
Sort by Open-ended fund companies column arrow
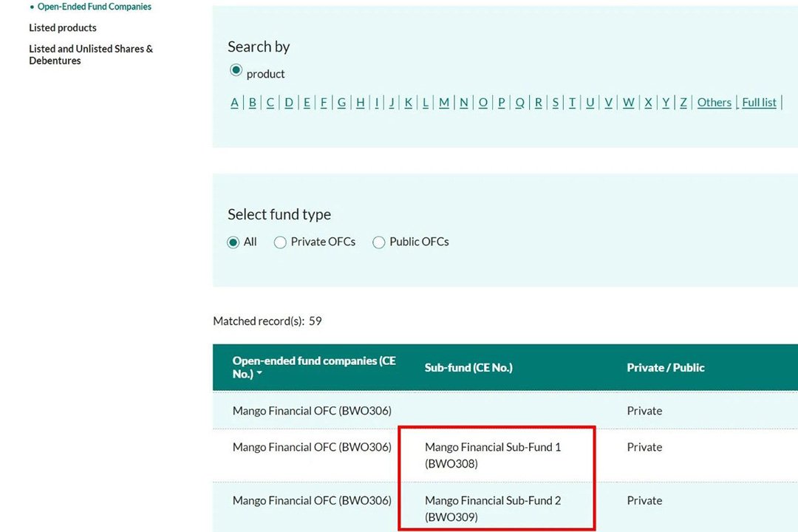pos(259,375)
